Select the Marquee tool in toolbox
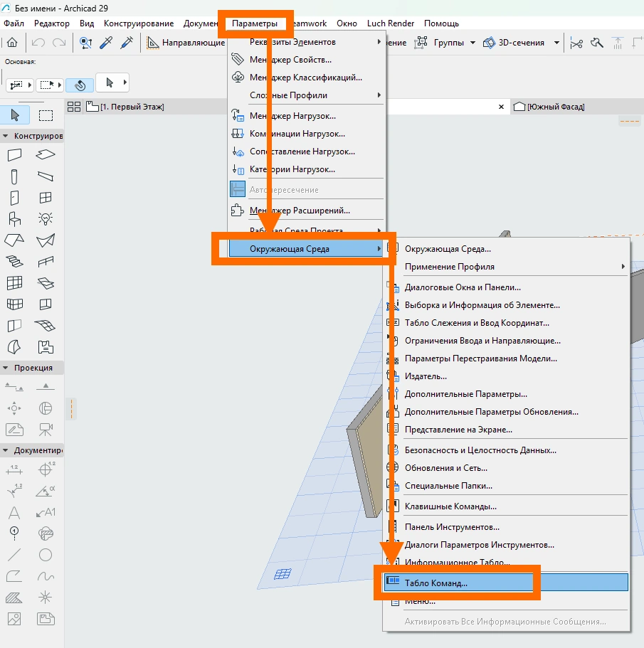This screenshot has height=648, width=644. pos(46,115)
